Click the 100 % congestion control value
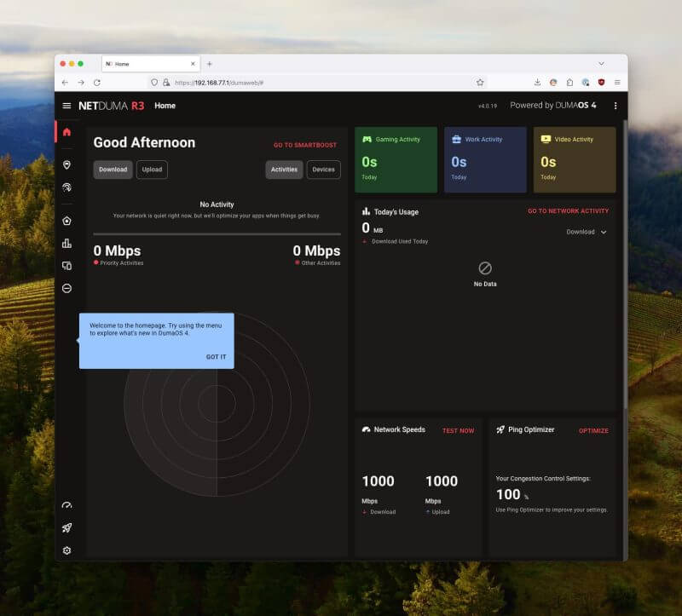The image size is (682, 616). pyautogui.click(x=512, y=495)
